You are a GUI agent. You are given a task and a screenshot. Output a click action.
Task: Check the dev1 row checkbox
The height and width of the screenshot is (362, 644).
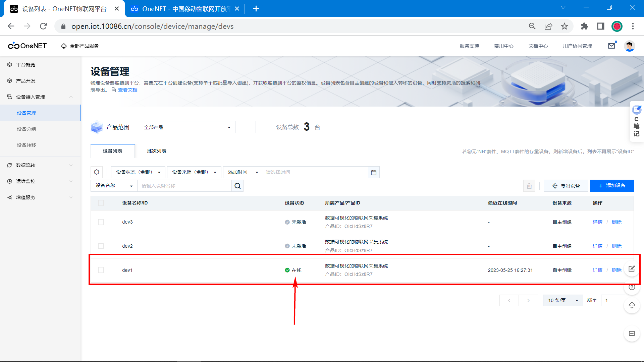(101, 270)
